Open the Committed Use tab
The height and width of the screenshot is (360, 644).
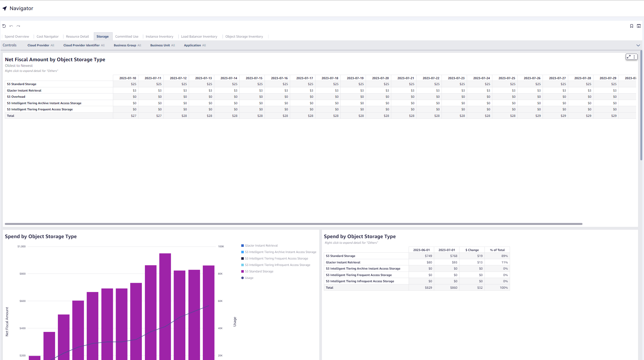[x=127, y=37]
